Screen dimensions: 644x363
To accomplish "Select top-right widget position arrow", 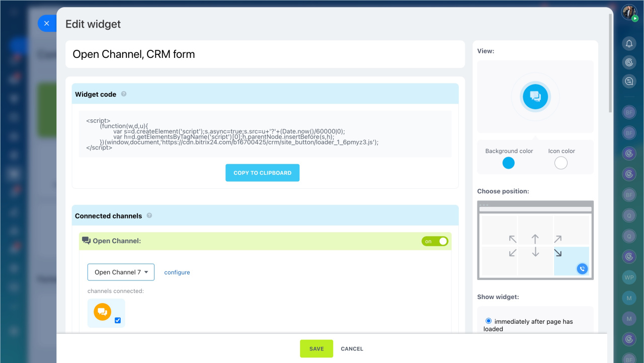I will 557,239.
